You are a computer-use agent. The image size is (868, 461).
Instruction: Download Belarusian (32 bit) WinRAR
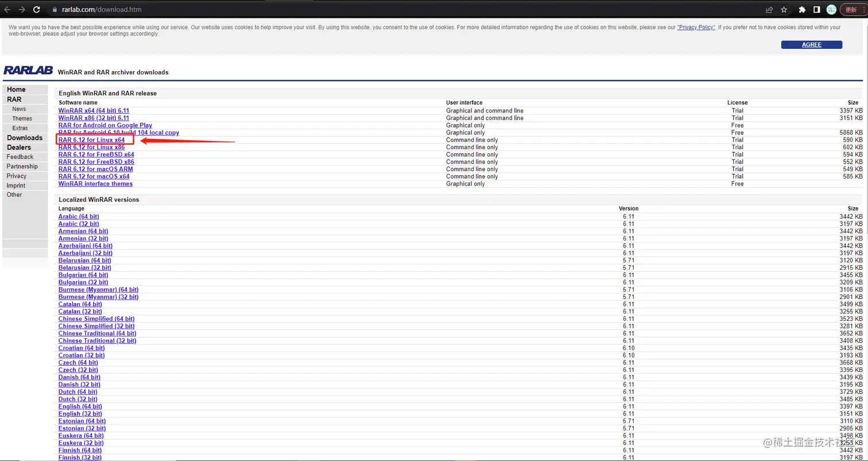point(85,268)
